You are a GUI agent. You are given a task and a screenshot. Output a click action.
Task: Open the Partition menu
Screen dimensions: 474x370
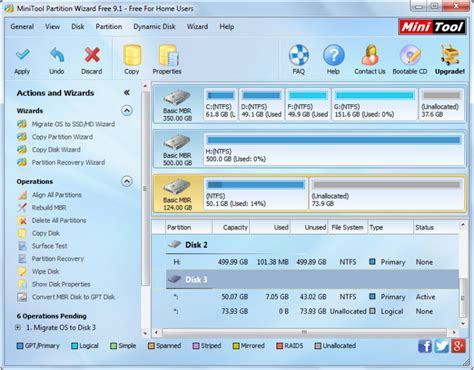(x=109, y=27)
